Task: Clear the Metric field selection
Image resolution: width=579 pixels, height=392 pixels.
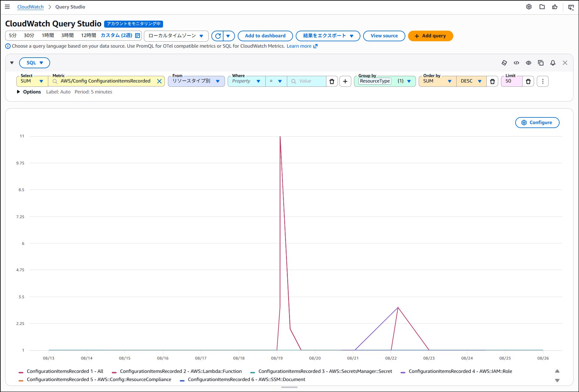Action: point(159,81)
